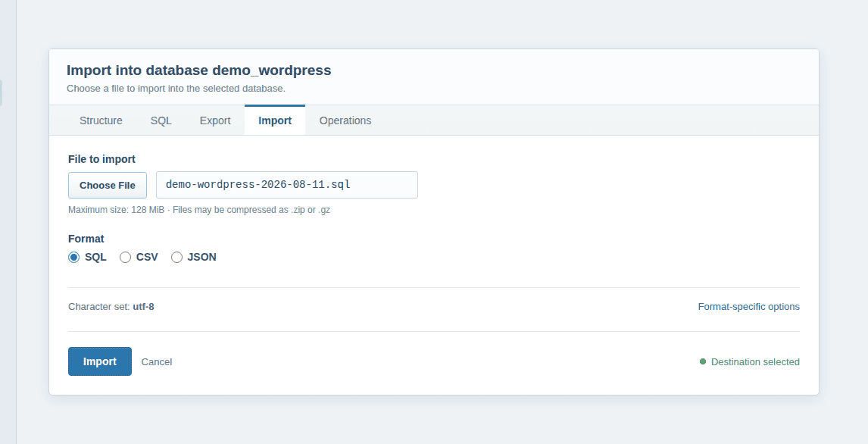Click the Choose a file to import subtitle
The image size is (868, 444).
coord(176,89)
